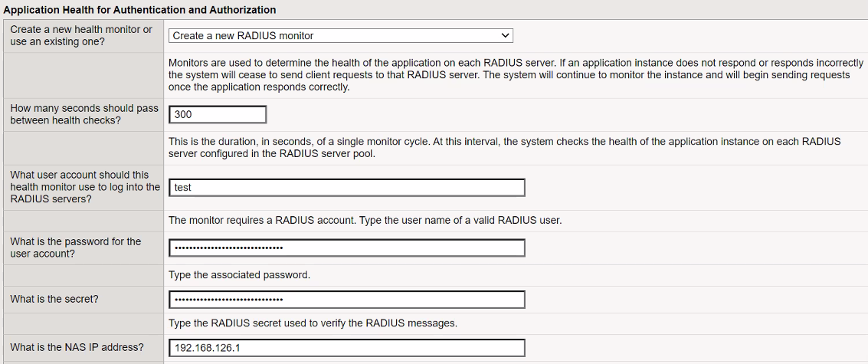Click the 'What is the secret?' label
868x364 pixels.
54,299
